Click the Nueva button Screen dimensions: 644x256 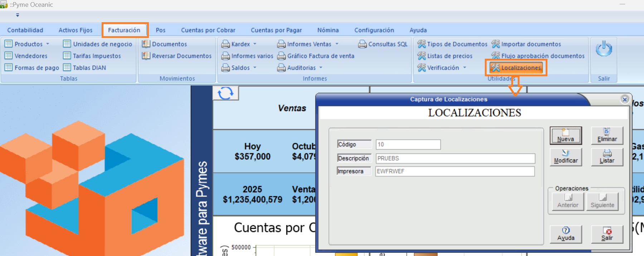(x=566, y=136)
